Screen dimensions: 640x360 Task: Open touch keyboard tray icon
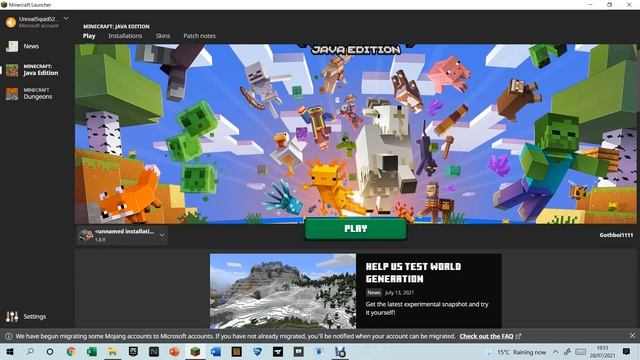(x=581, y=352)
